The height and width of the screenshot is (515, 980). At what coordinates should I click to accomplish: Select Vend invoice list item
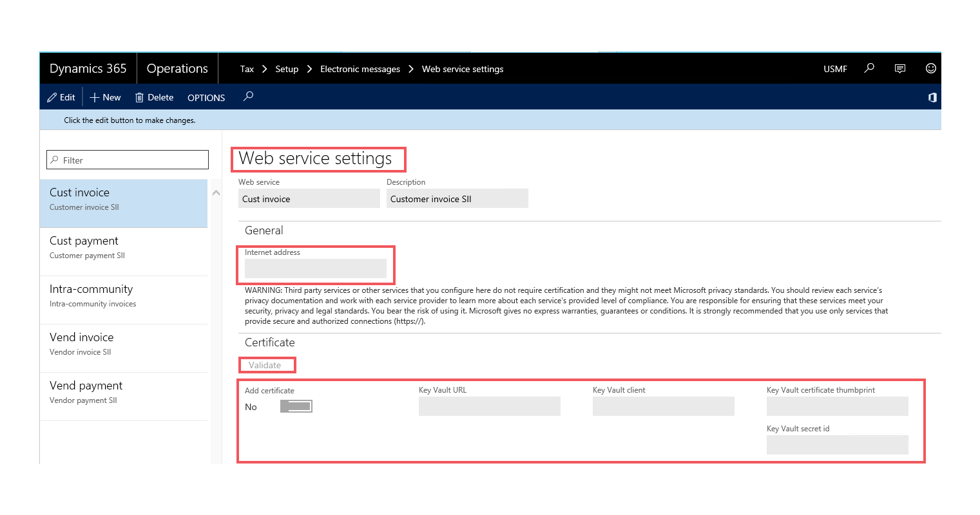pos(124,348)
